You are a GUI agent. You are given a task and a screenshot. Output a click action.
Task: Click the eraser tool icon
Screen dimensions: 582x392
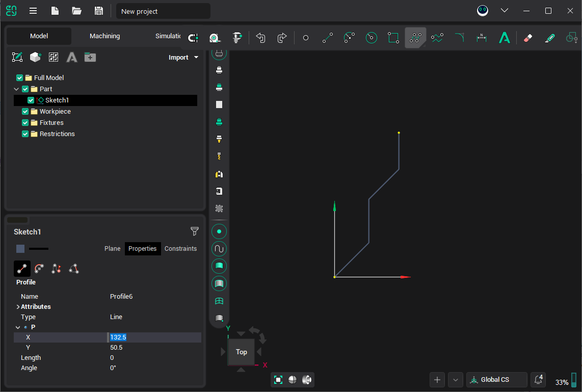click(527, 38)
